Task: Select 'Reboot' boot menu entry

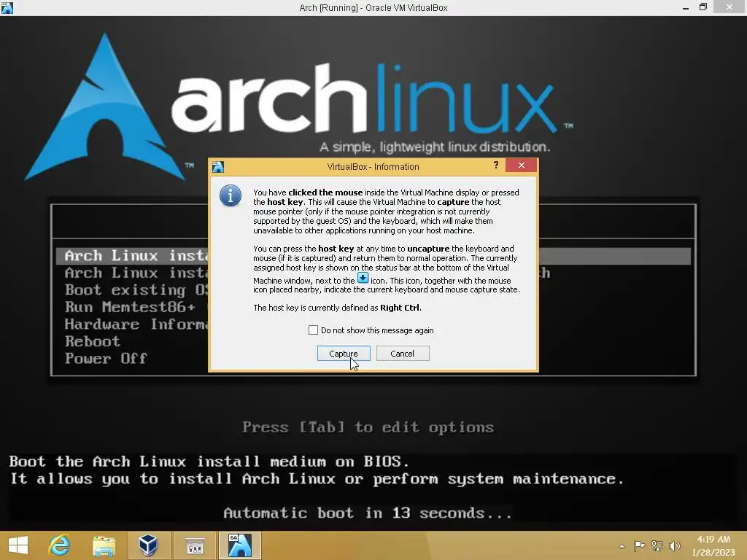Action: click(93, 341)
